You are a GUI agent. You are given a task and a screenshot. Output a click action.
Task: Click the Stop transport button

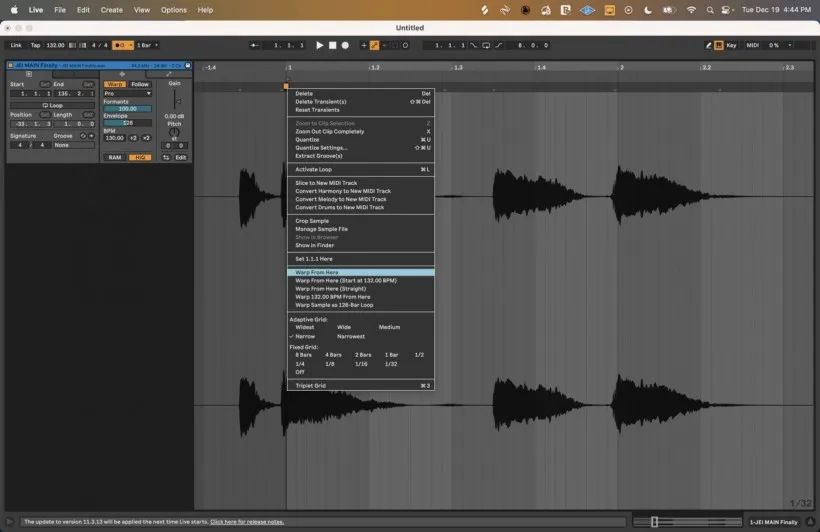pos(332,46)
